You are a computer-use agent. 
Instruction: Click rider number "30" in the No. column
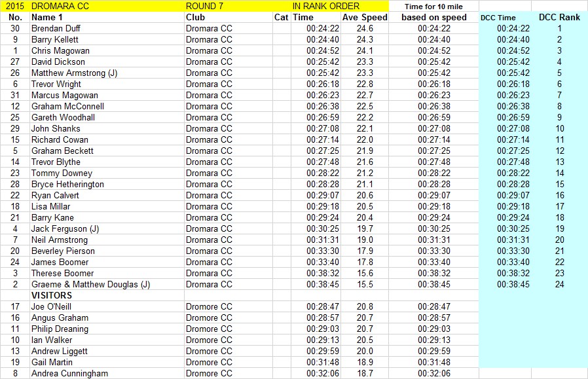coord(15,29)
